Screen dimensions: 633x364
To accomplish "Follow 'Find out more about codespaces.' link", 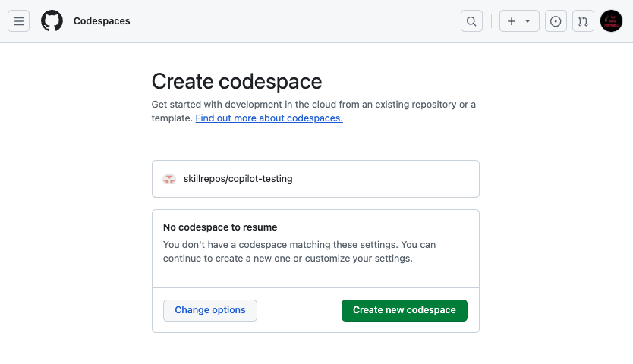I will pos(269,118).
